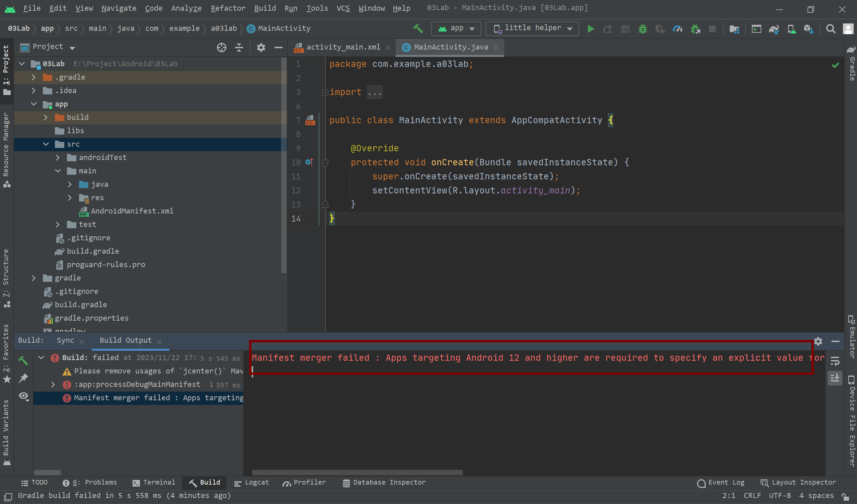
Task: Click the UTF-8 encoding indicator
Action: coord(779,496)
